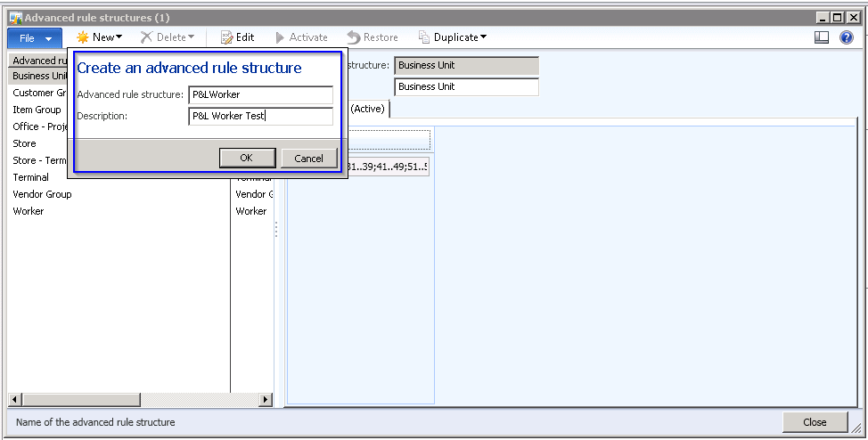Click the Restore toolbar button
The height and width of the screenshot is (440, 868).
(373, 37)
